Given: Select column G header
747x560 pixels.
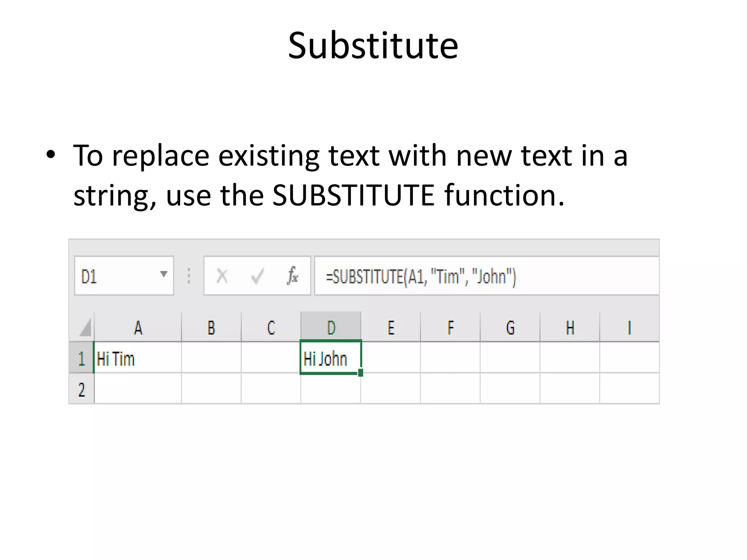Looking at the screenshot, I should (x=510, y=327).
